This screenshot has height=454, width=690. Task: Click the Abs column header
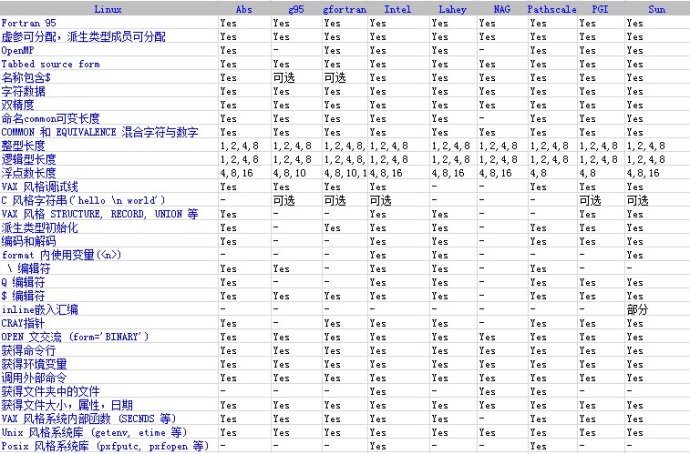244,9
